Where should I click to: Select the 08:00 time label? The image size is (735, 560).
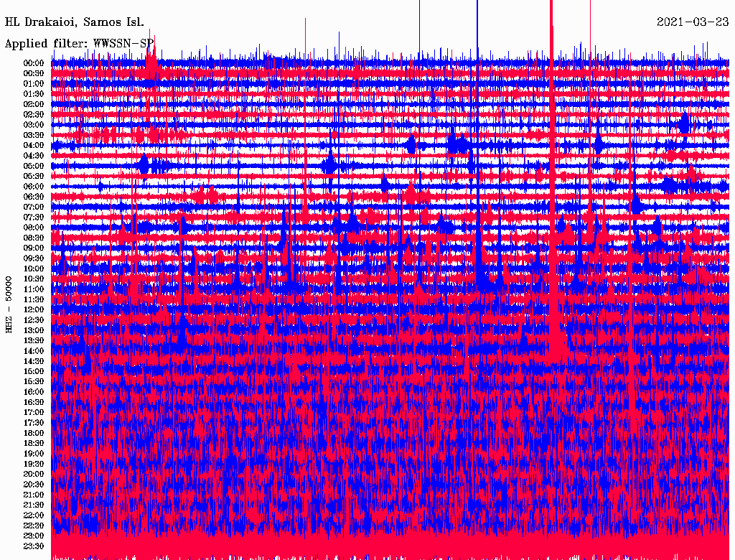34,228
